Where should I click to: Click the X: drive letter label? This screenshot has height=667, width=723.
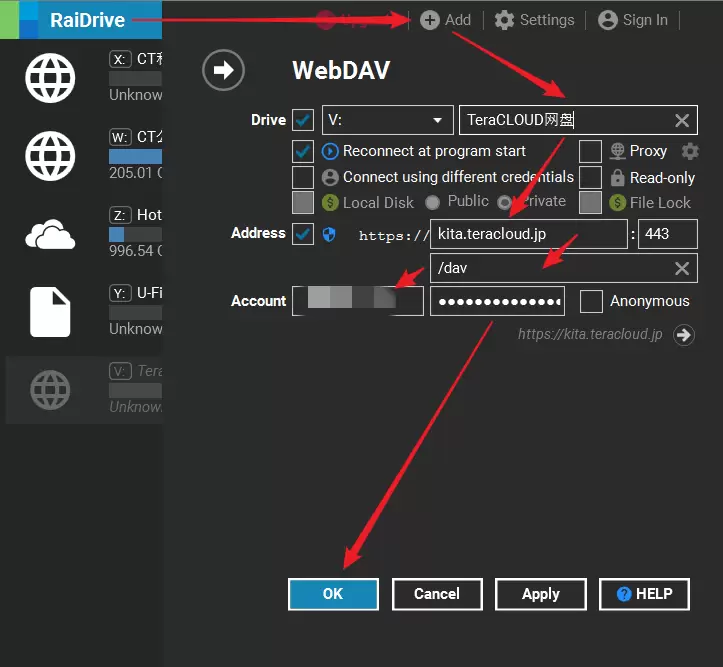point(120,59)
